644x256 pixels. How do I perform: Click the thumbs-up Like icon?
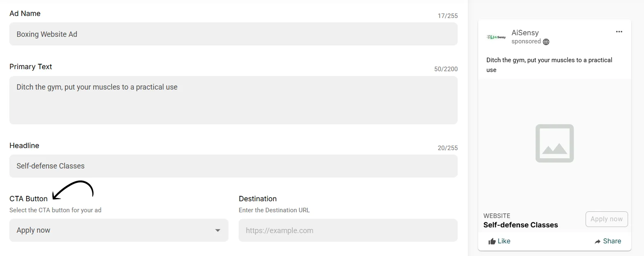pos(492,241)
